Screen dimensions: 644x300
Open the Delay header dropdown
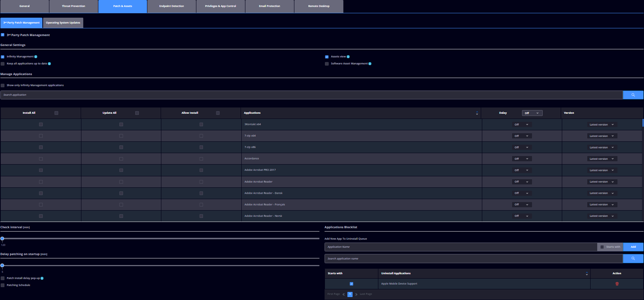tap(532, 113)
